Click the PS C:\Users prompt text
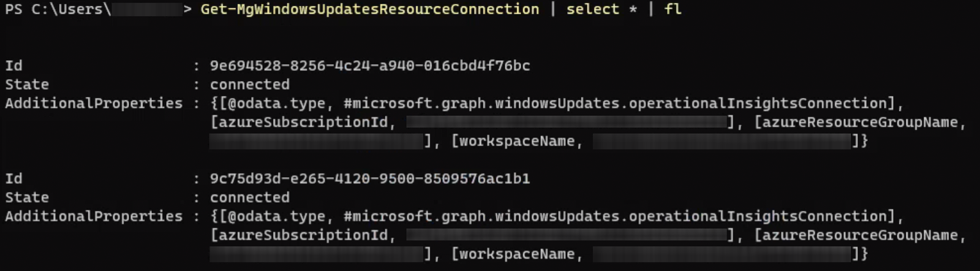 click(x=58, y=9)
